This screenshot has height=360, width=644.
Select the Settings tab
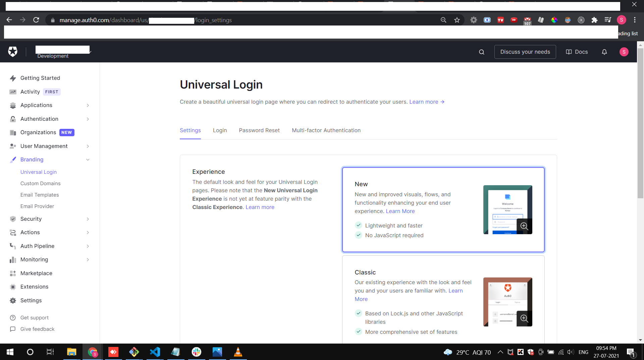(190, 131)
